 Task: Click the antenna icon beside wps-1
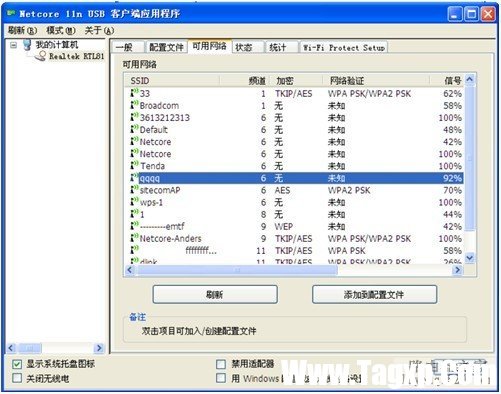coord(134,202)
